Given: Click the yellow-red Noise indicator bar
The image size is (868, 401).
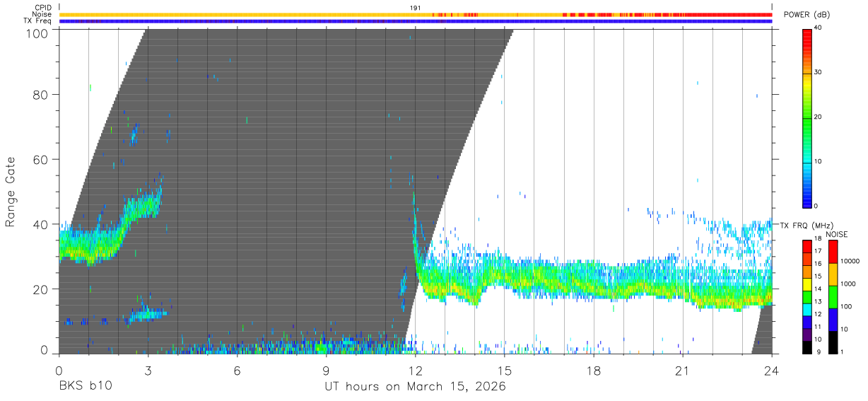Looking at the screenshot, I should (x=416, y=14).
